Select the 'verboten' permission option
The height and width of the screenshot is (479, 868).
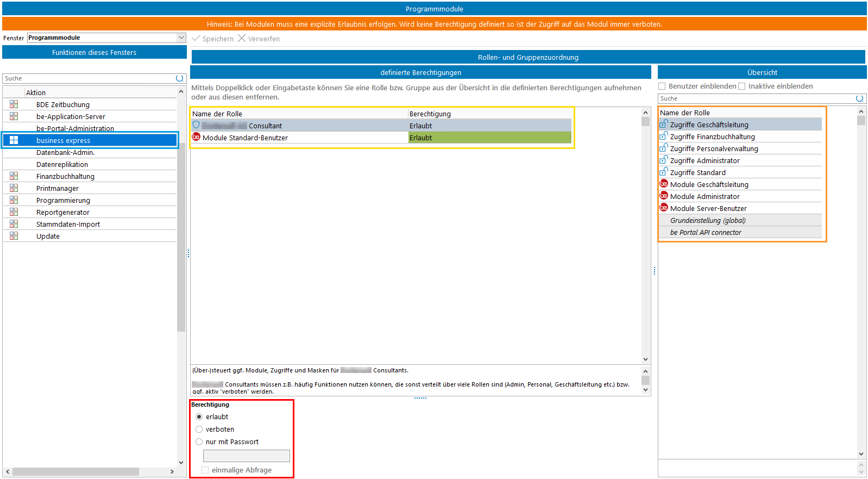pyautogui.click(x=199, y=430)
